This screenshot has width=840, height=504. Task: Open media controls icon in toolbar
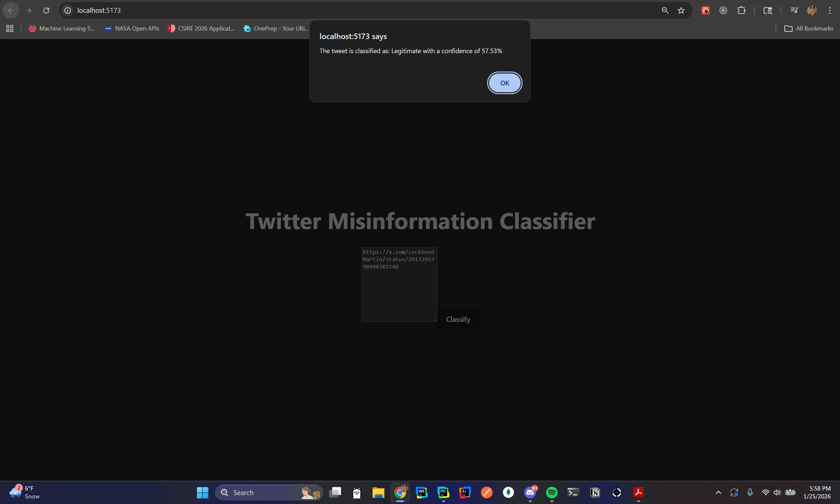(794, 10)
